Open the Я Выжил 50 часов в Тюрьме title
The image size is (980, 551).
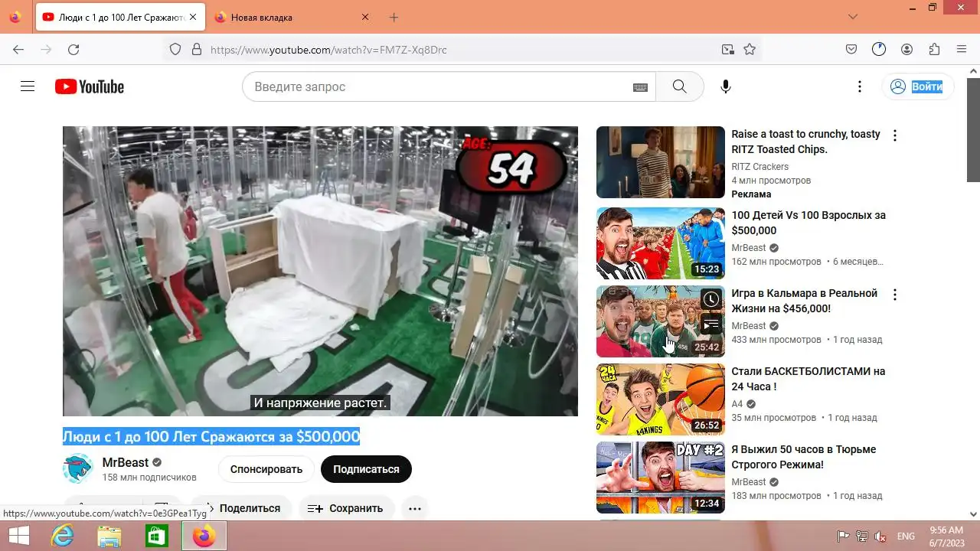804,457
